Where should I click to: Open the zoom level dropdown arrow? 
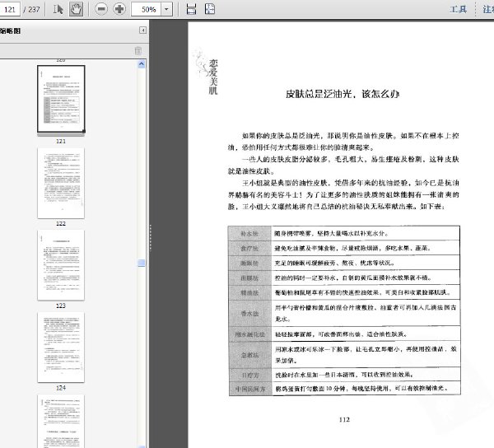[166, 9]
